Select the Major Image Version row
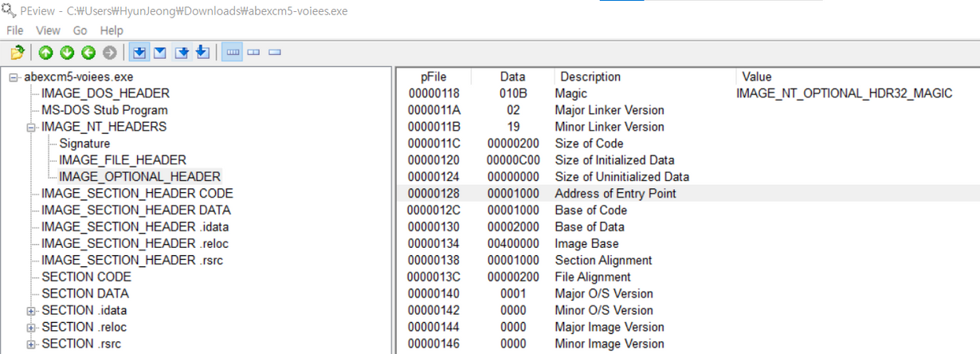 (x=688, y=328)
